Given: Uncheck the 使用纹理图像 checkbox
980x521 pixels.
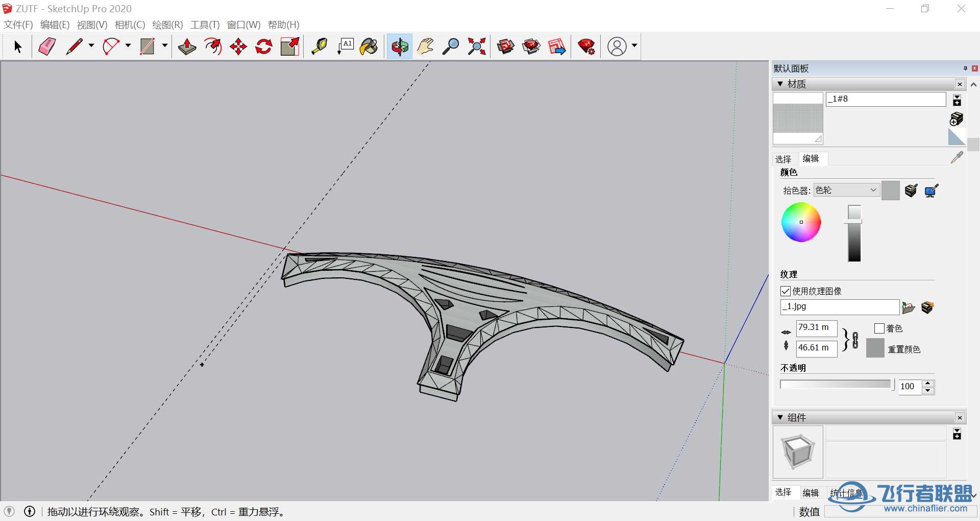Looking at the screenshot, I should pos(786,291).
